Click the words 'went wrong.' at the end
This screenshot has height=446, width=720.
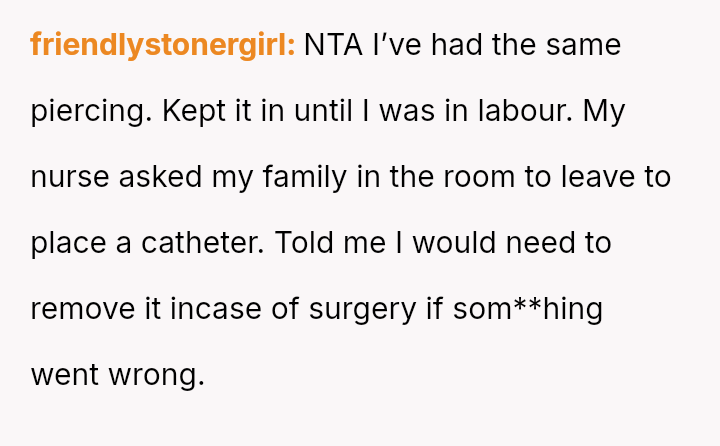[117, 376]
